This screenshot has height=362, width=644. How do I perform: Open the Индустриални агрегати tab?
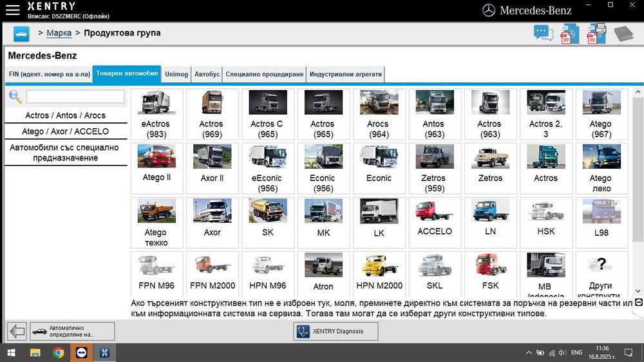(x=346, y=74)
